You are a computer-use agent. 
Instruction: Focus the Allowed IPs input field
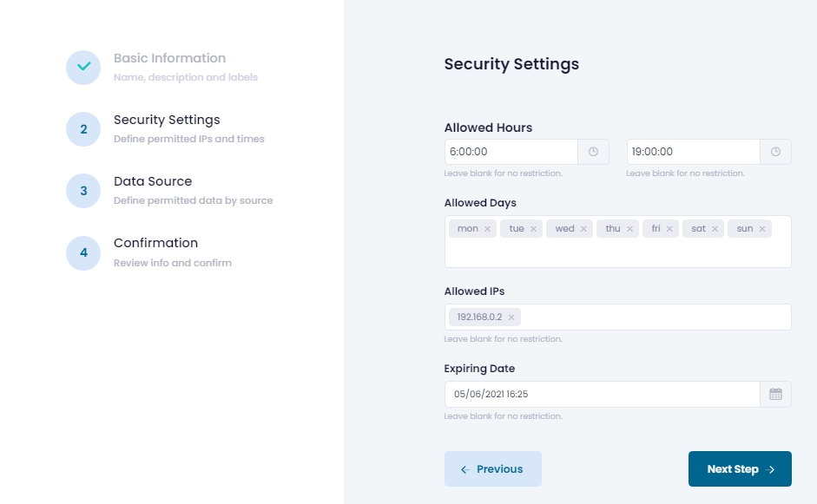click(x=656, y=317)
